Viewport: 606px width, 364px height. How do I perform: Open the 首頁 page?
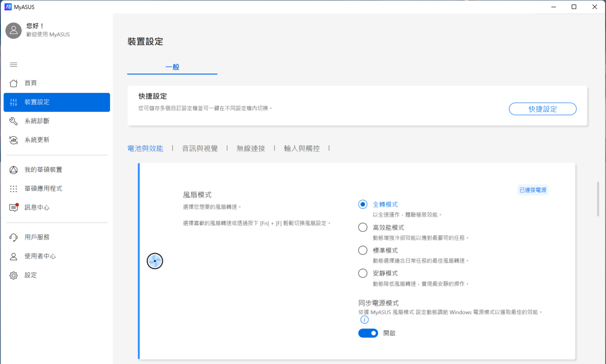pos(57,83)
